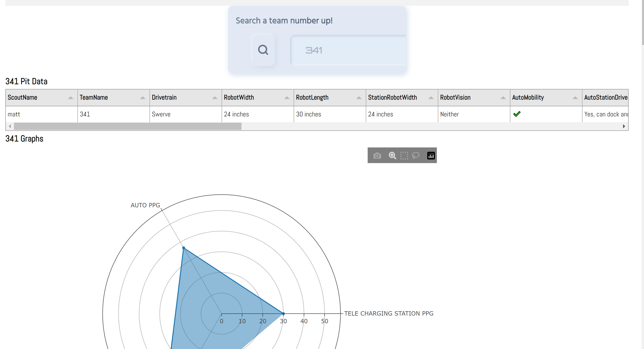Click the 'TELE CHARGING STATION PPG' axis label
Viewport: 644px width, 349px height.
coord(389,313)
